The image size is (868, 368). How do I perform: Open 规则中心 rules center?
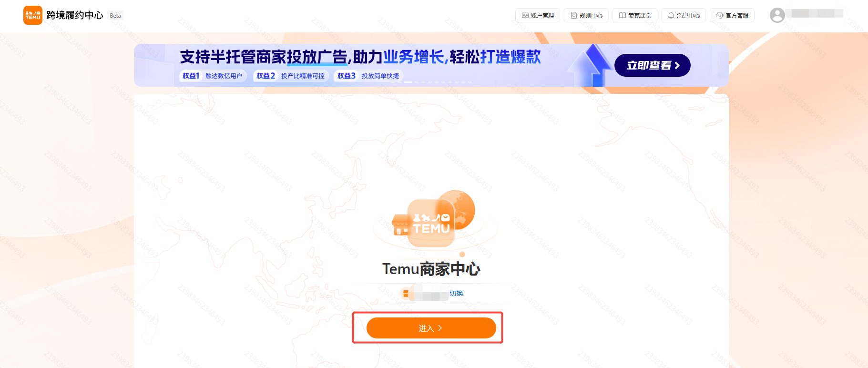pyautogui.click(x=586, y=15)
